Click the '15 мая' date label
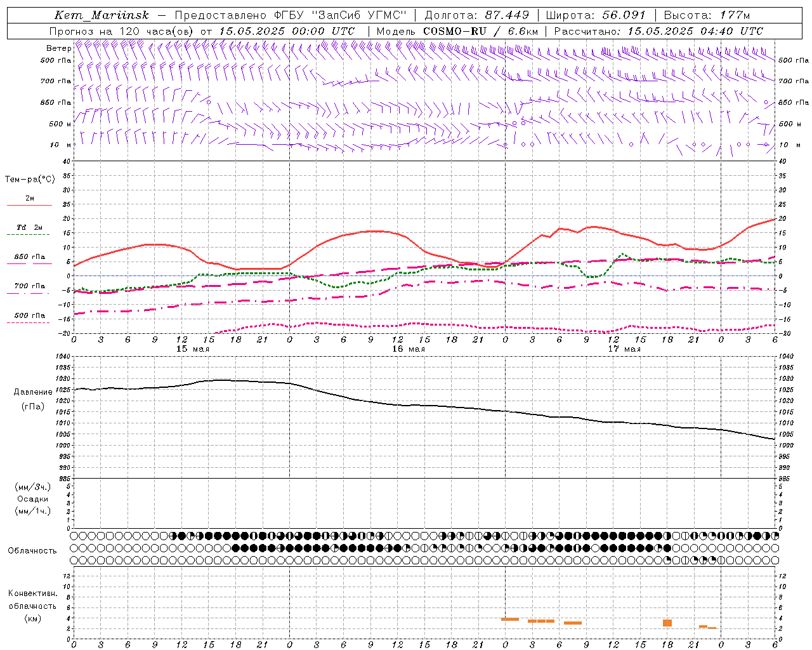This screenshot has width=812, height=650. click(x=193, y=349)
